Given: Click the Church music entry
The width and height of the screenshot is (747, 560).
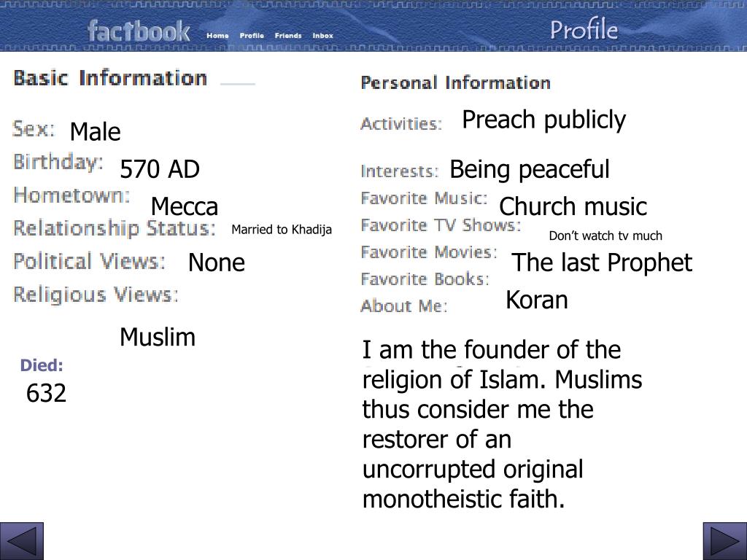Looking at the screenshot, I should click(573, 206).
